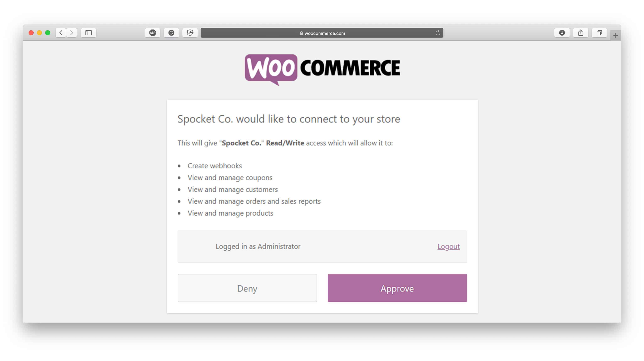
Task: Click the share/export icon in toolbar
Action: coord(580,32)
